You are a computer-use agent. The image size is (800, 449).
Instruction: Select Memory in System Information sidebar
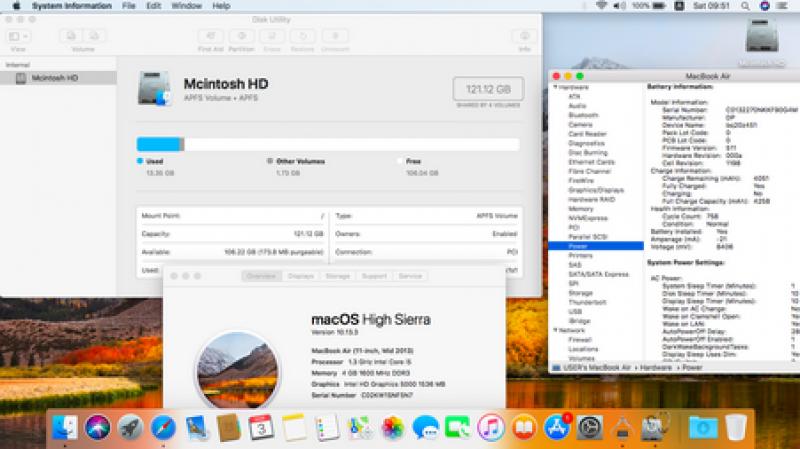(x=581, y=209)
